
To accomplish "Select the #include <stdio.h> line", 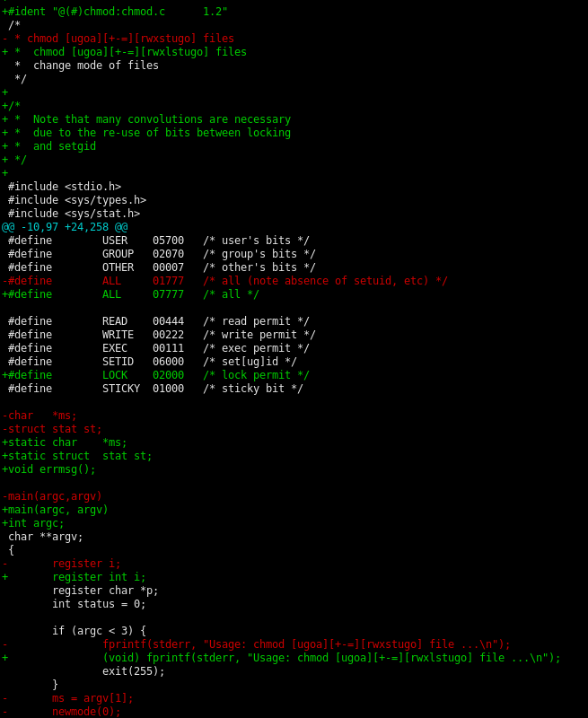I will [65, 187].
